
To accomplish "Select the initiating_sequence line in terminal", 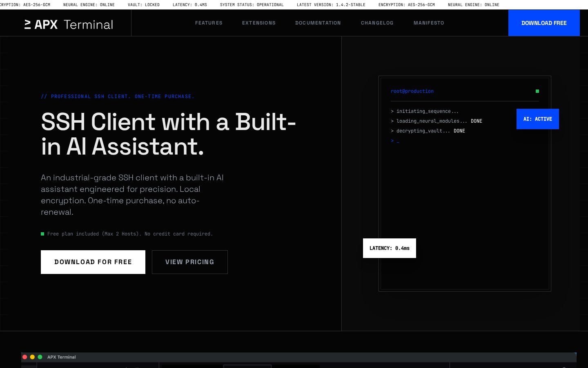I will click(425, 111).
